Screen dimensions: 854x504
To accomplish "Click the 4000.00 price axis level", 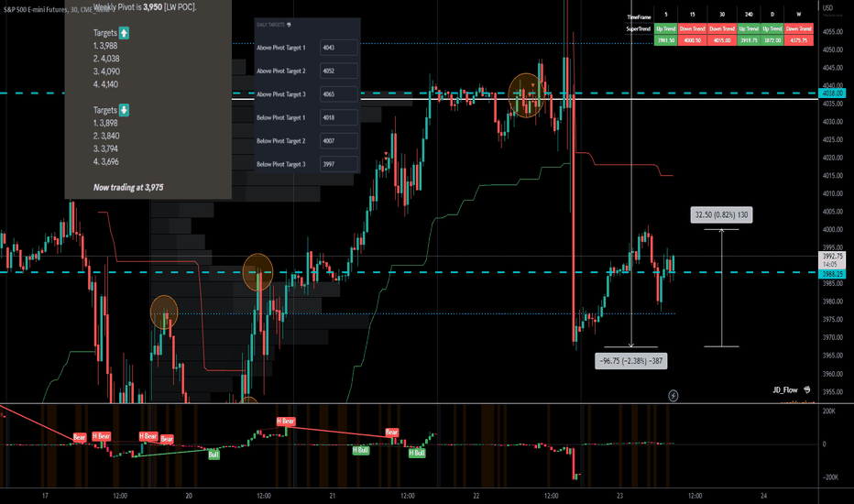I will pos(833,229).
